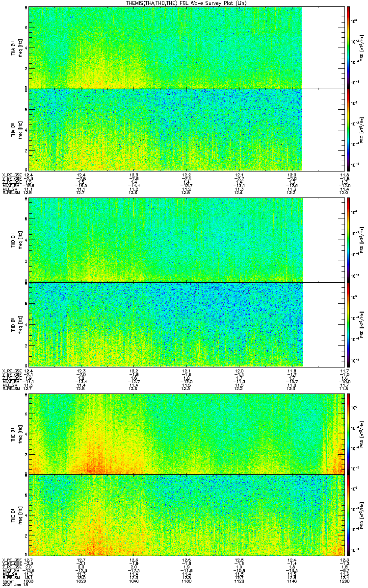Screen dimensions: 368x588
Task: Click the color bar beside THA B-parallel panel
Action: coord(348,129)
